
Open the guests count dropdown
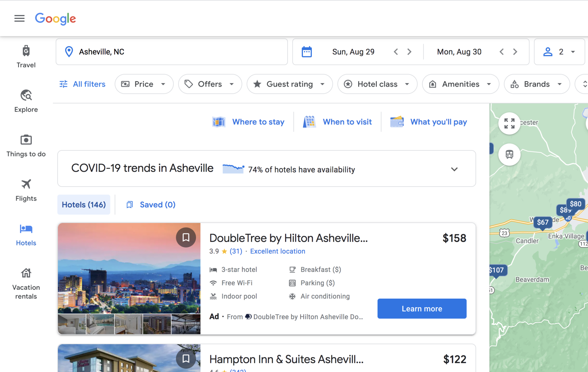[x=560, y=52]
